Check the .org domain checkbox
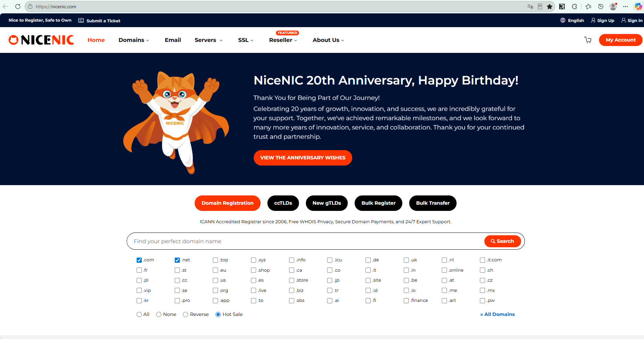 [215, 291]
